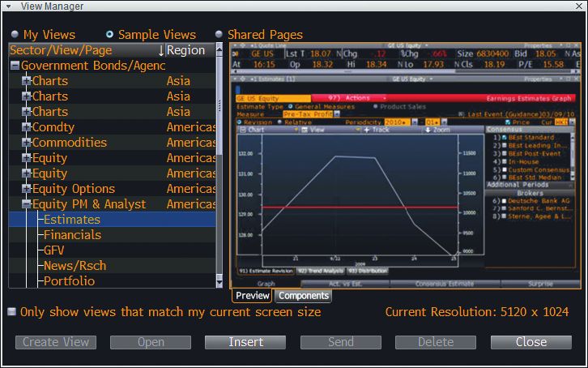
Task: Switch to the Preview tab
Action: 253,296
